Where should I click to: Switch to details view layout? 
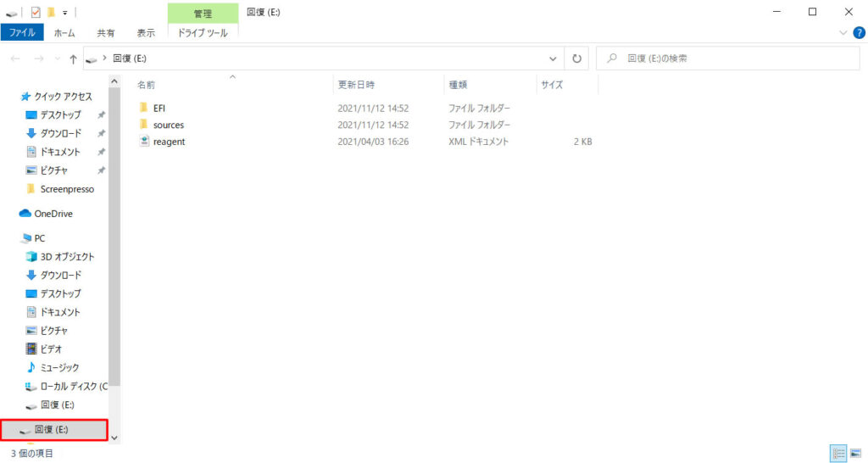click(x=838, y=454)
